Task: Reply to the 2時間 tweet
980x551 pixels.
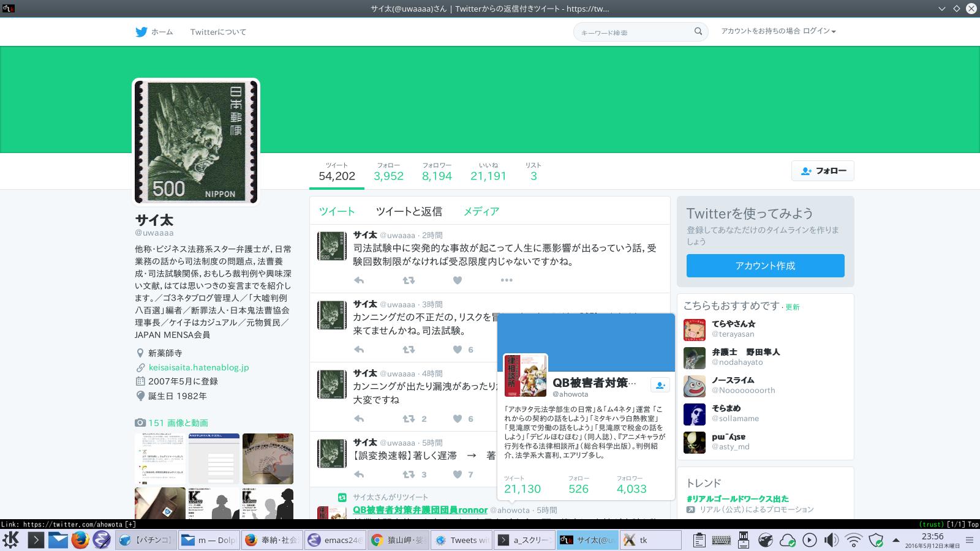Action: tap(359, 280)
